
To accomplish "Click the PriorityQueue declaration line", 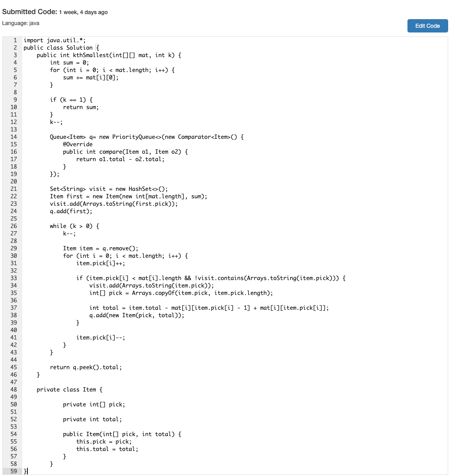I will [146, 137].
